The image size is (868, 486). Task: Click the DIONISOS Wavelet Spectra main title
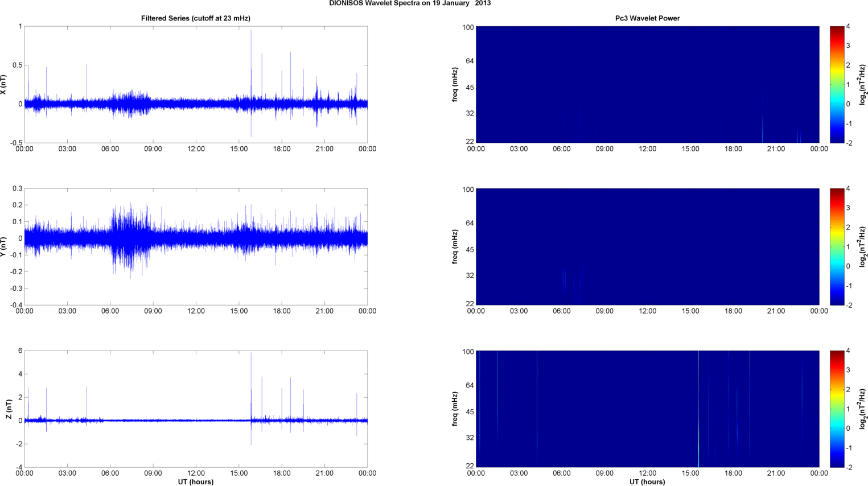410,3
